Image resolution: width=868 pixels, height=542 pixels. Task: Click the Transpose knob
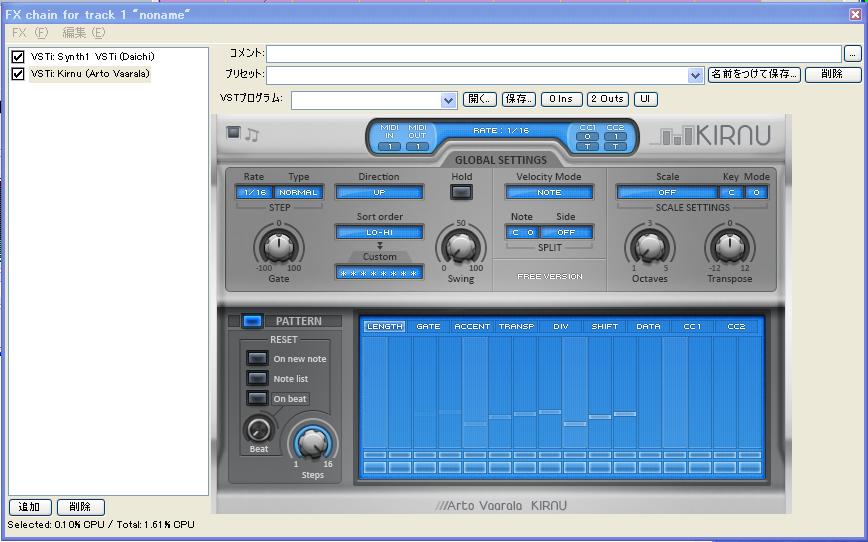pos(730,247)
